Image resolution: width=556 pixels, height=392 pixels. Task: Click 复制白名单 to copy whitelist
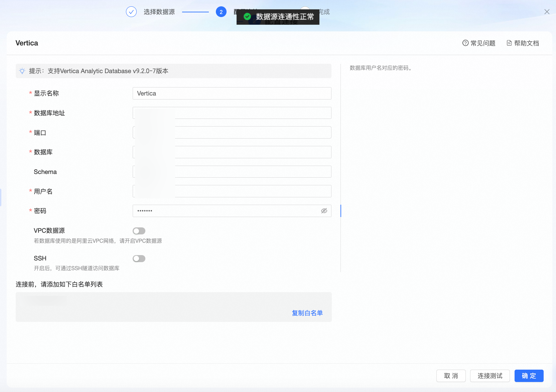tap(307, 313)
